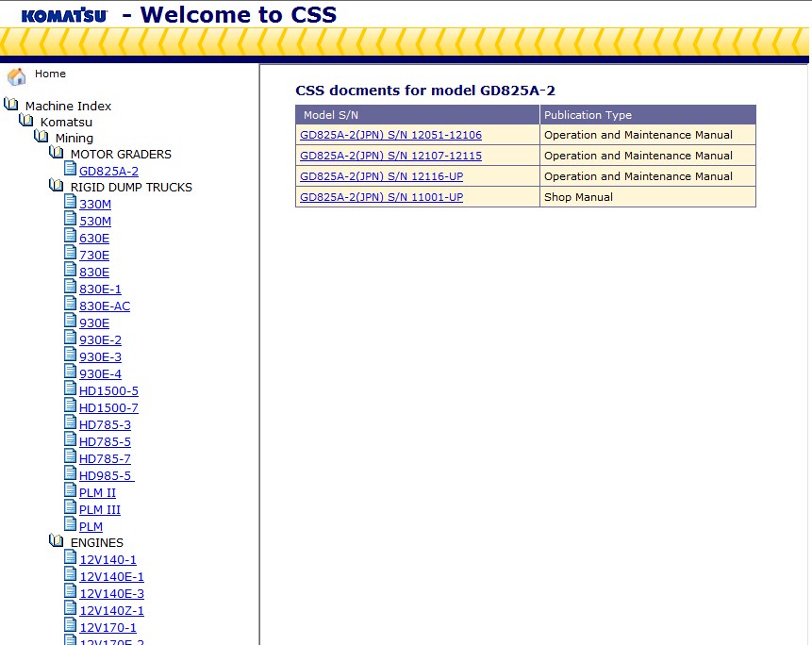Viewport: 812px width, 645px height.
Task: Click document icon beside 930E-3
Action: [71, 355]
